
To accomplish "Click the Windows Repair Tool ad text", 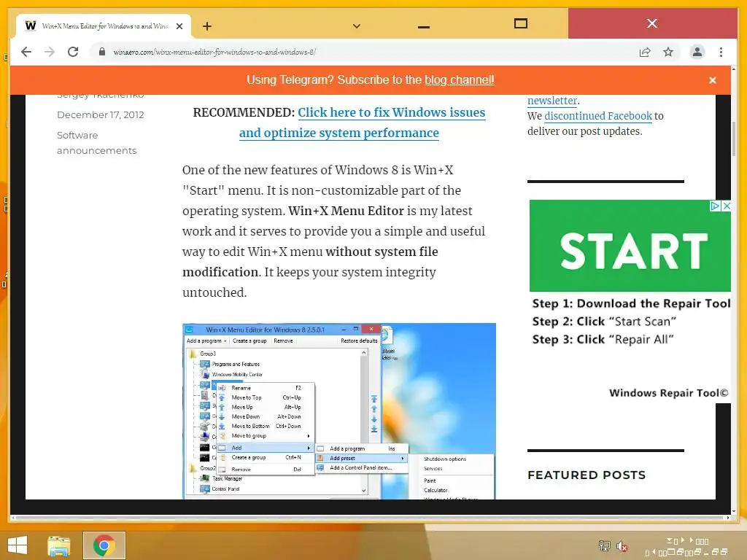I will [x=668, y=393].
